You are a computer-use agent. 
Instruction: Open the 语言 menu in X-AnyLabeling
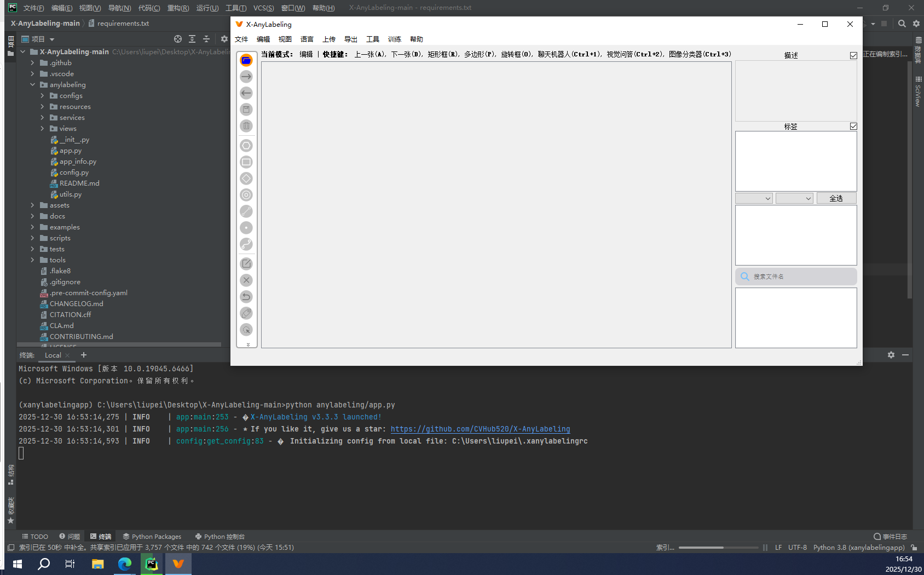[x=307, y=39]
